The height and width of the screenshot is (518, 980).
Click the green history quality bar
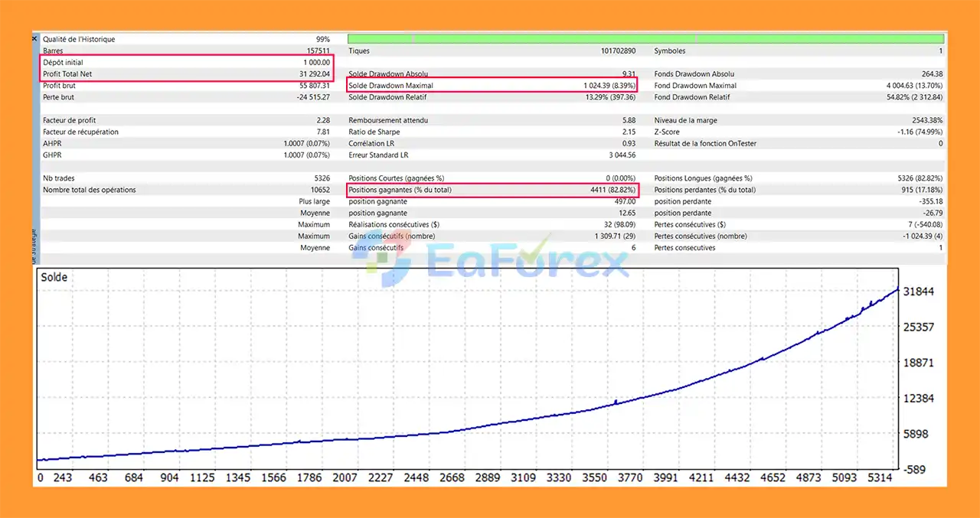(645, 39)
